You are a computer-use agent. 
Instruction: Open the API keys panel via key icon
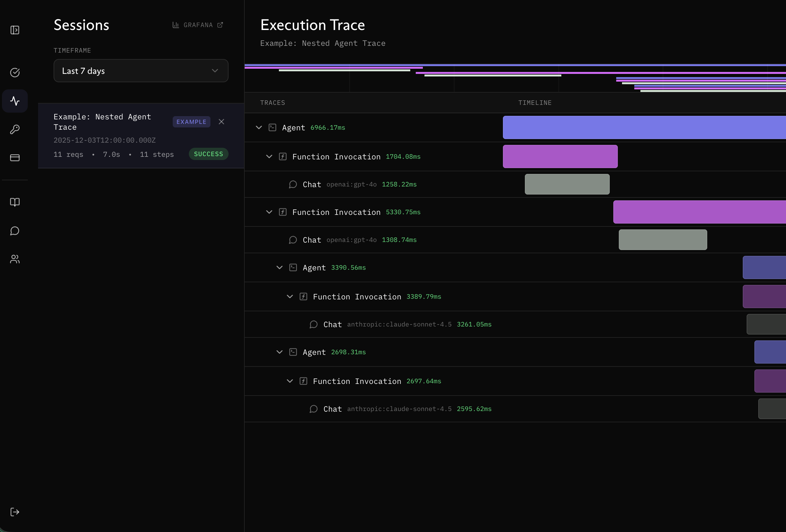point(15,129)
